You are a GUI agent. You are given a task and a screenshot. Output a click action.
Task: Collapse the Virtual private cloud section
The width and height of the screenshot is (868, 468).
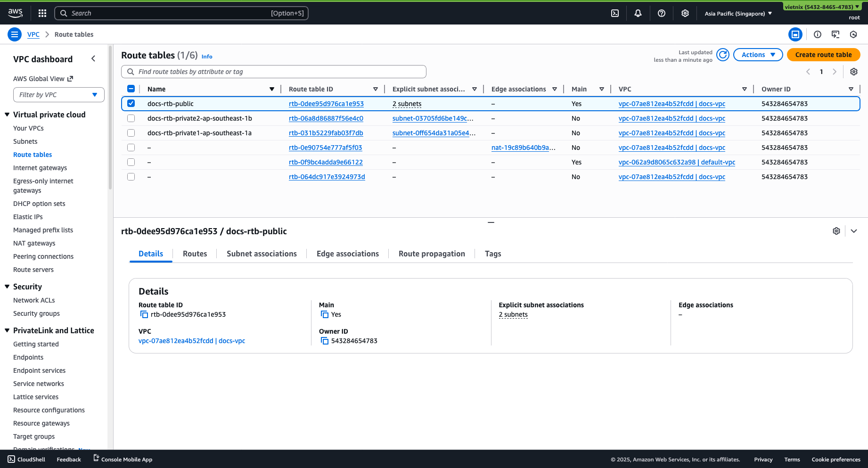pyautogui.click(x=8, y=115)
